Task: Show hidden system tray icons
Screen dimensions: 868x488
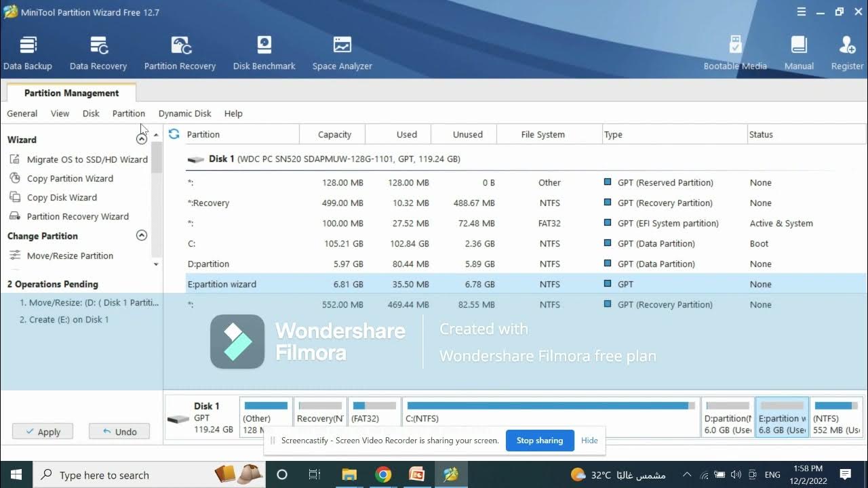Action: (x=687, y=474)
